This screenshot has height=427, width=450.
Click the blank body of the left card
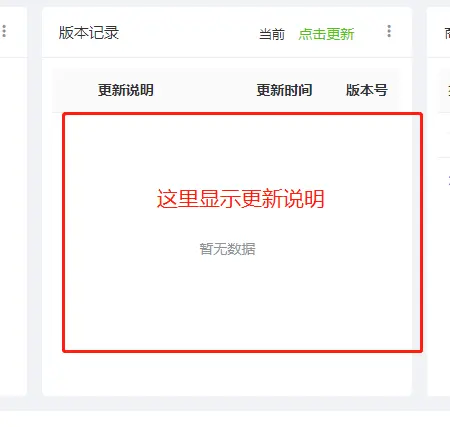click(13, 227)
